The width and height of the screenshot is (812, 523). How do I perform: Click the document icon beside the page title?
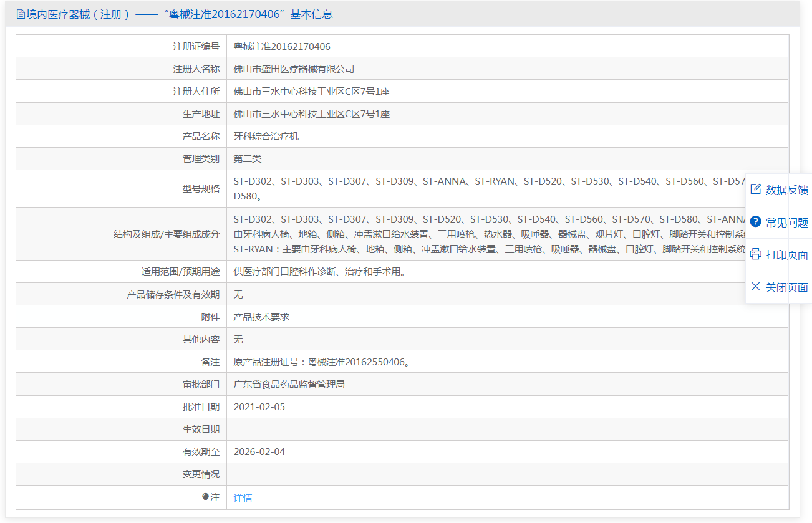pyautogui.click(x=21, y=14)
